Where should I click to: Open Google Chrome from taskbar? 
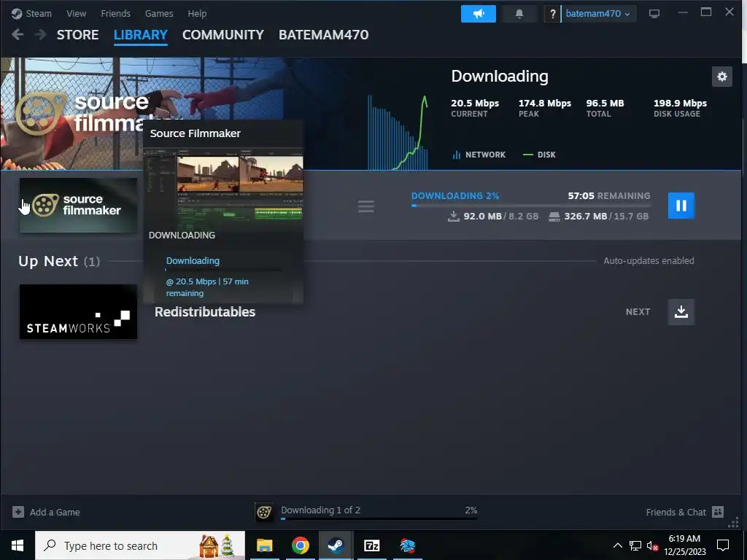(300, 545)
